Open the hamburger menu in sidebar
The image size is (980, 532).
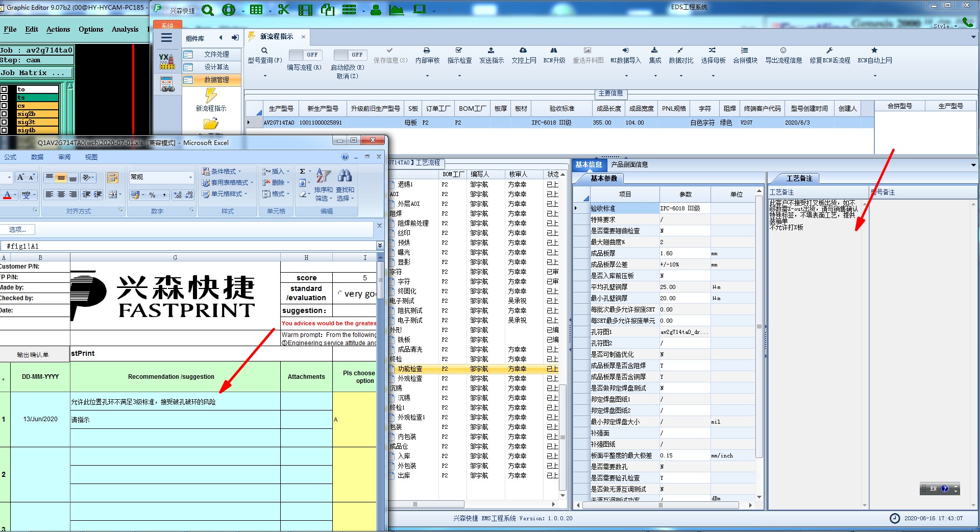tap(166, 38)
